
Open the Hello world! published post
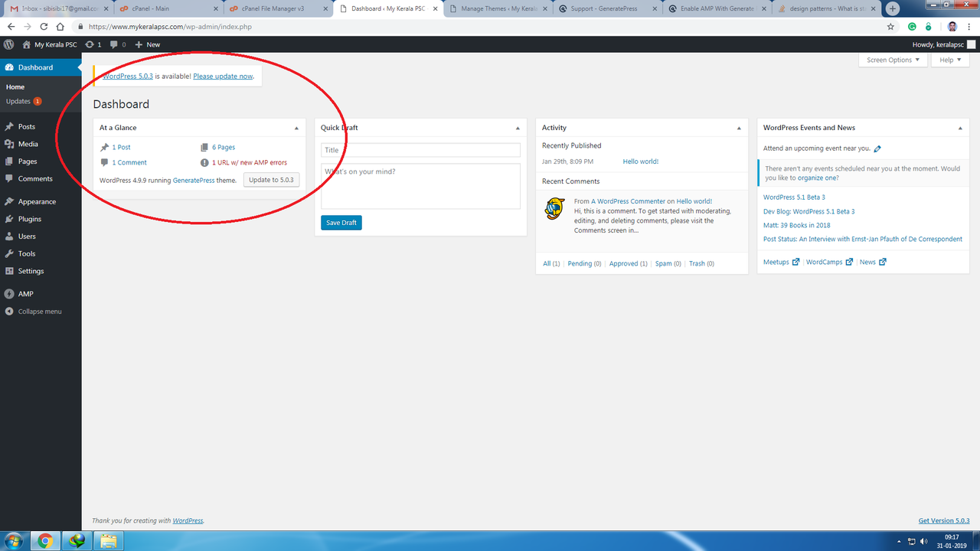coord(641,161)
